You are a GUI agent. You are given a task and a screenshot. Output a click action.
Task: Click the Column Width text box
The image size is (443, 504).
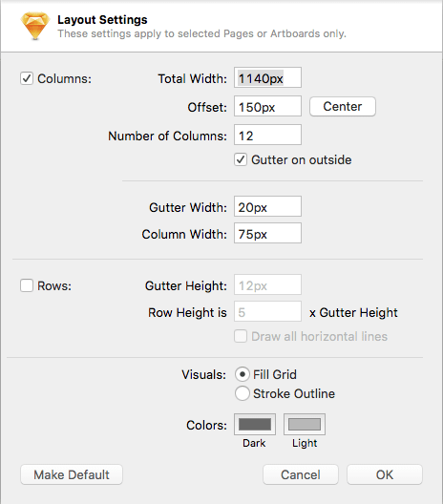click(x=267, y=233)
